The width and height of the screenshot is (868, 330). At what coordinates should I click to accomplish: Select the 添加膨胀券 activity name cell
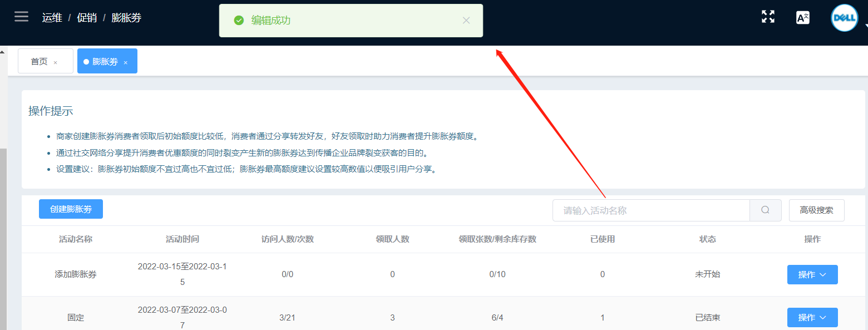click(x=76, y=274)
